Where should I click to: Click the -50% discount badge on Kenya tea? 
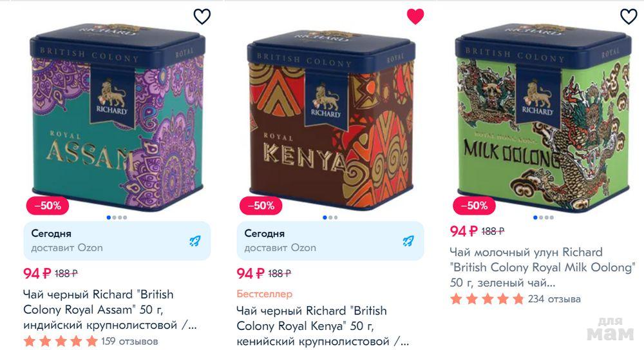[x=261, y=206]
